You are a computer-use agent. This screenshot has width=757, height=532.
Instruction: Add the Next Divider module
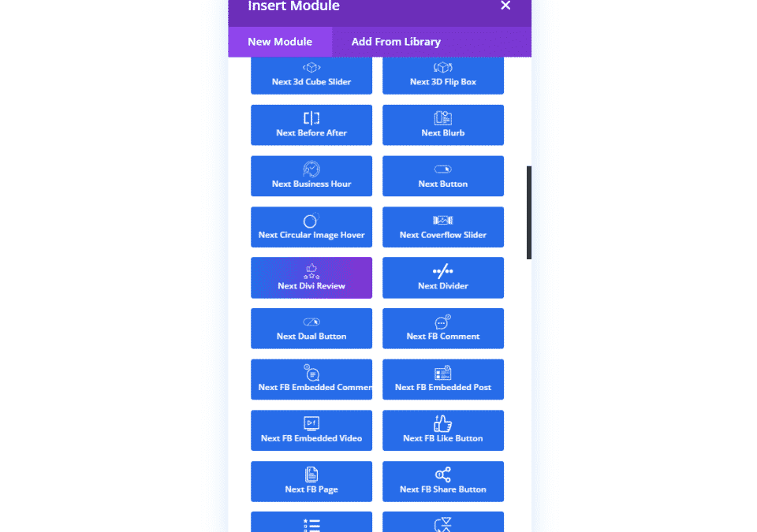click(x=442, y=277)
